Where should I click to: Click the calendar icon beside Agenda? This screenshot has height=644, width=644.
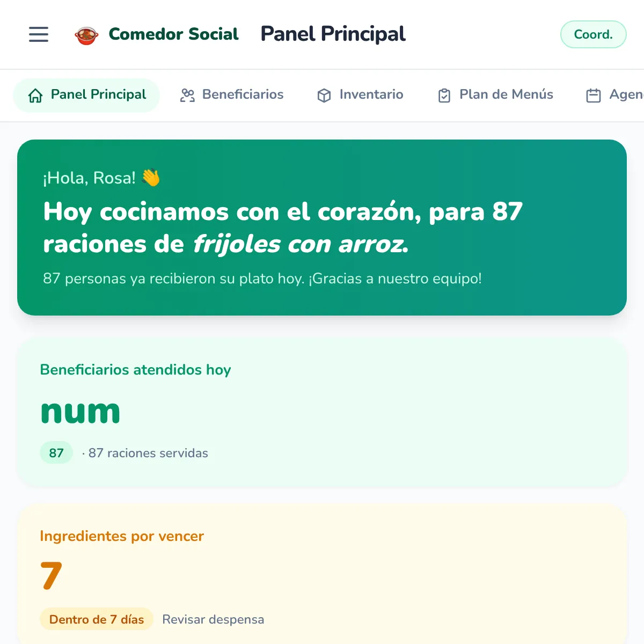(x=594, y=96)
